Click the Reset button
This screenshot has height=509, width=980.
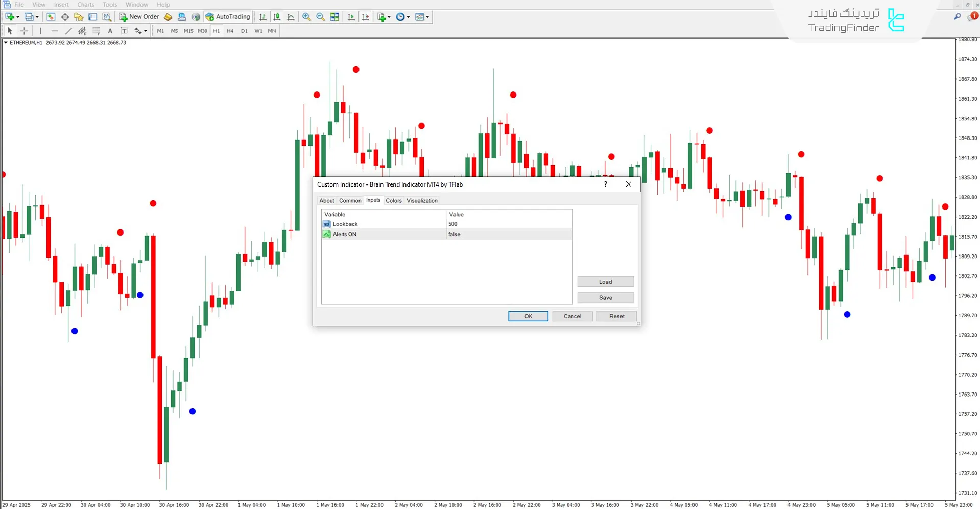point(616,316)
